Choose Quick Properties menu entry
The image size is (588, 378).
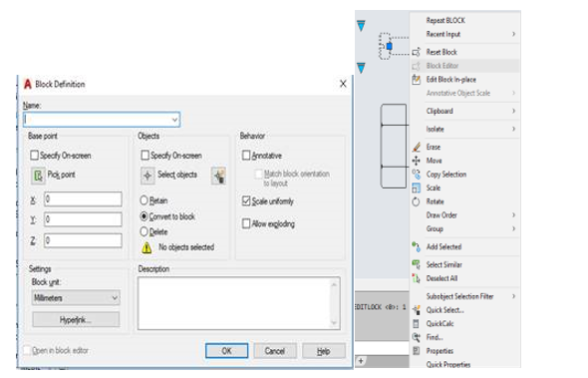point(448,364)
